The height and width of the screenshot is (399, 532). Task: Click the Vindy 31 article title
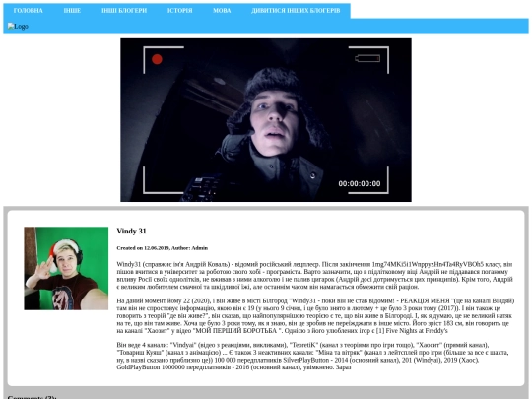[x=131, y=232]
